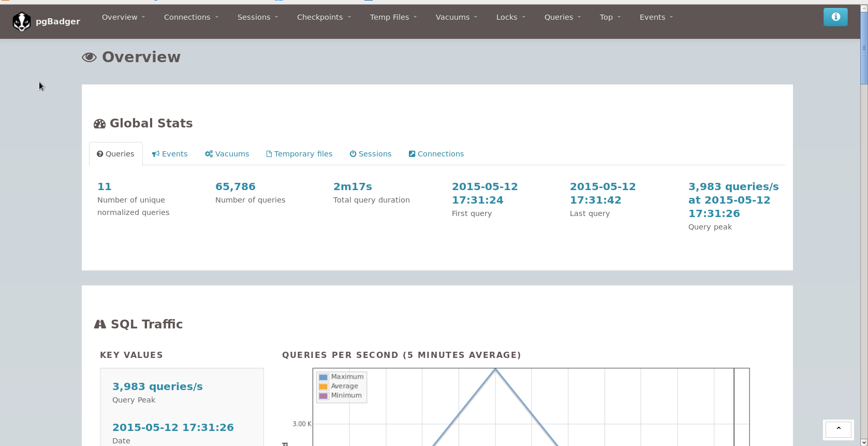Toggle the Minimum series legend swatch
Image resolution: width=868 pixels, height=446 pixels.
[x=323, y=396]
